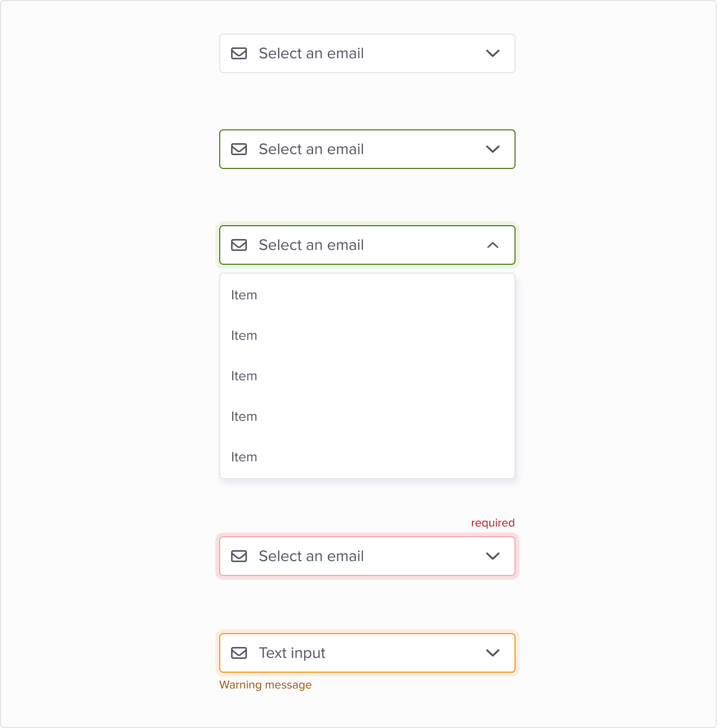
Task: Choose the second Item in the dropdown list
Action: (244, 335)
